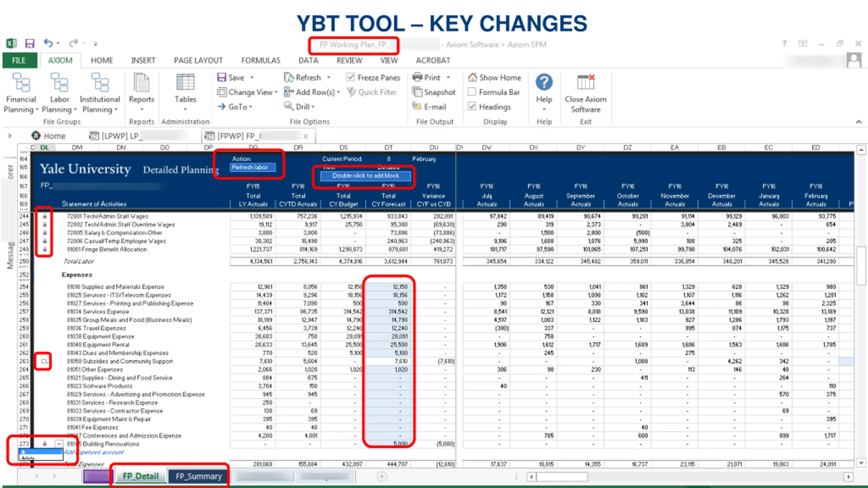Open the quick access toolbar customize arrow
Viewport: 868px width, 488px height.
click(x=96, y=44)
